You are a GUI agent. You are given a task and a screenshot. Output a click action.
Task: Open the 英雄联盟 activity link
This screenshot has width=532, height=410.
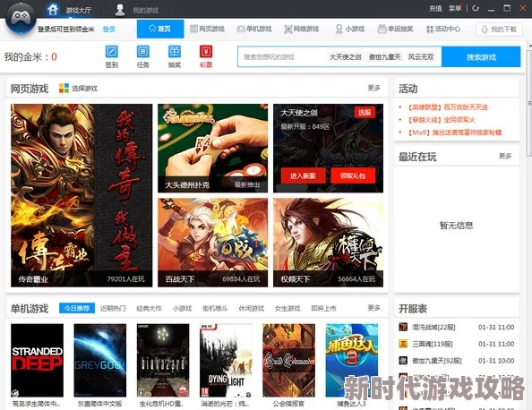pos(447,107)
